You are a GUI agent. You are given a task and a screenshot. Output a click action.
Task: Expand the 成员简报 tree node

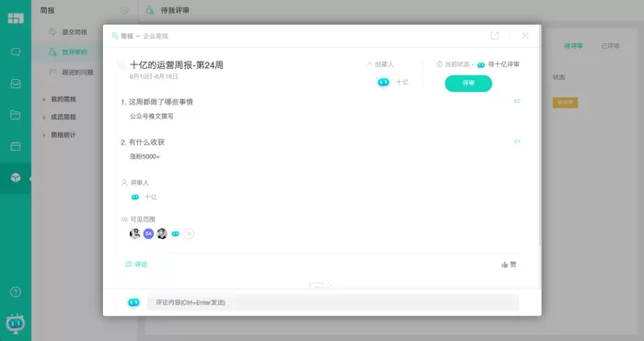pos(44,118)
